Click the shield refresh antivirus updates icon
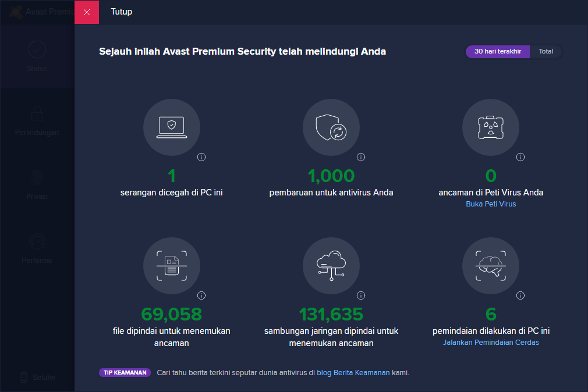 [331, 127]
